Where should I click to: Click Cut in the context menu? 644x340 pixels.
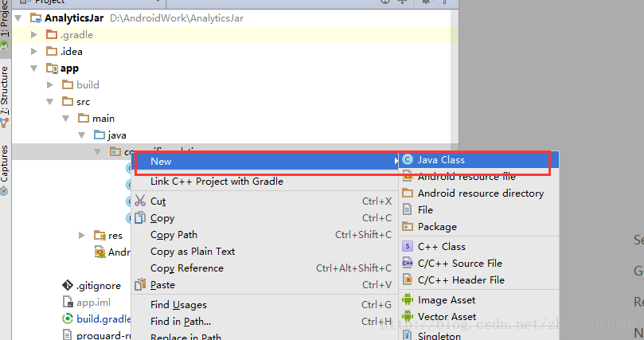[265, 201]
